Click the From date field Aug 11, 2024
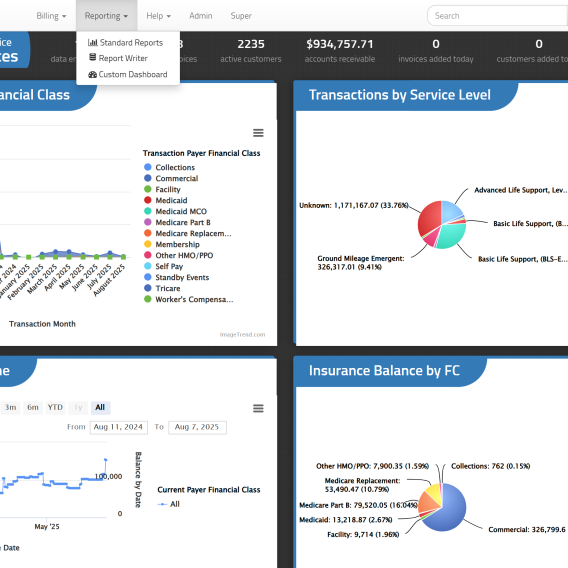The width and height of the screenshot is (568, 568). (118, 427)
